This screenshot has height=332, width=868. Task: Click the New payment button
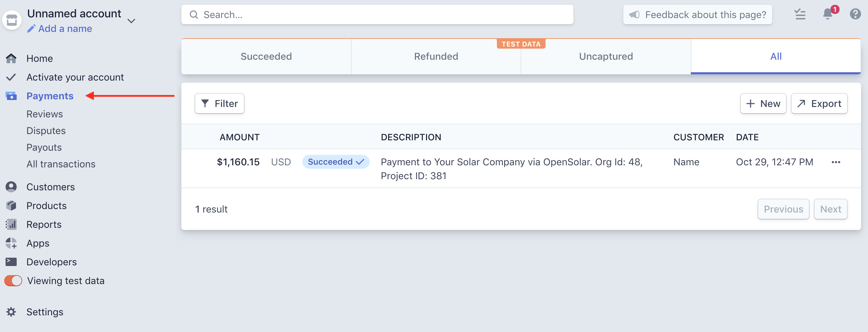[x=763, y=103]
